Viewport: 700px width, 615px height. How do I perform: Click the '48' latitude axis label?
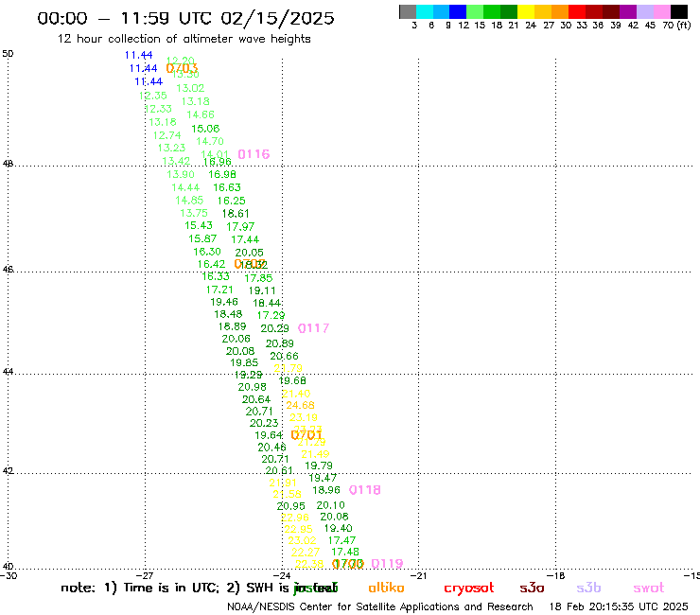pyautogui.click(x=8, y=164)
